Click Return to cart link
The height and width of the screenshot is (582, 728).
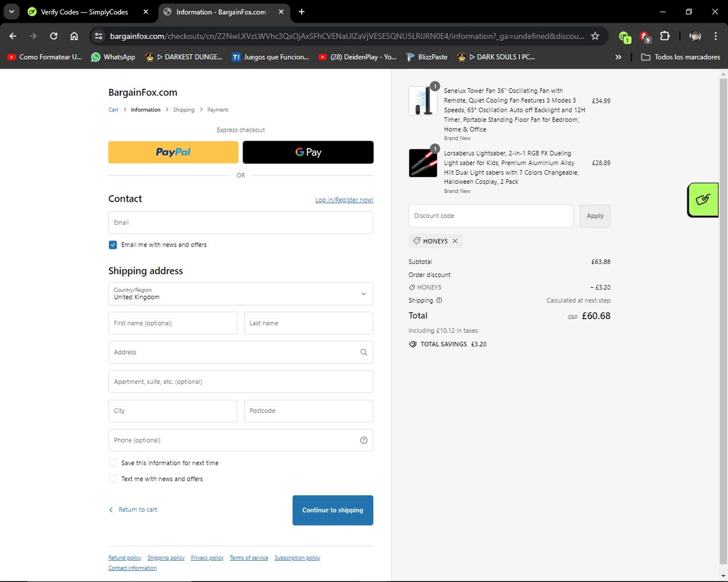[x=133, y=510]
